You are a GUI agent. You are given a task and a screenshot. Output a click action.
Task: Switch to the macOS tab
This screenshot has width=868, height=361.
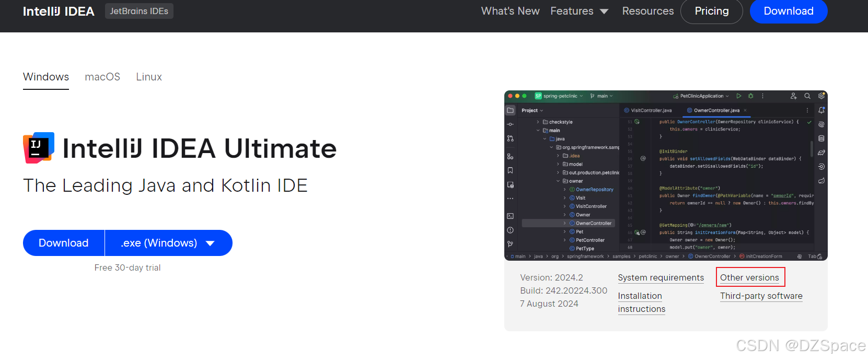102,77
